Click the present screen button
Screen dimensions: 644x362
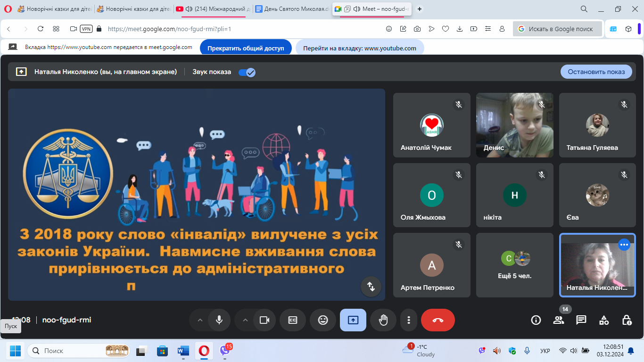[353, 320]
